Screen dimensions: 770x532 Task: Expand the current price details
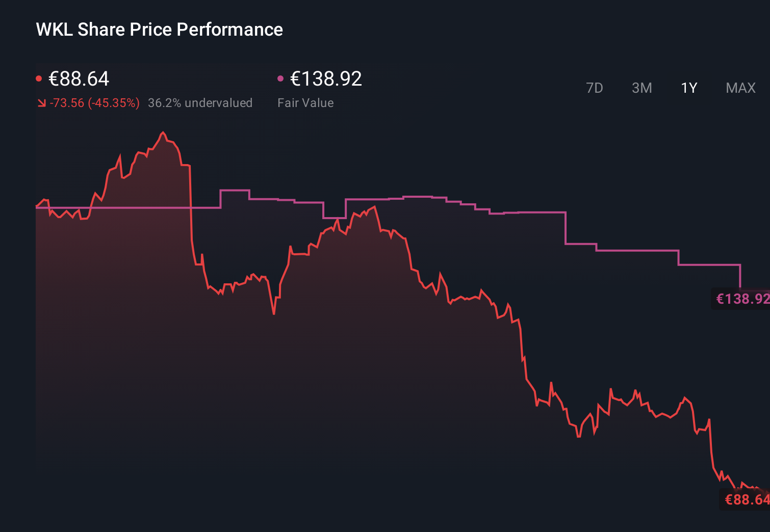[x=78, y=78]
